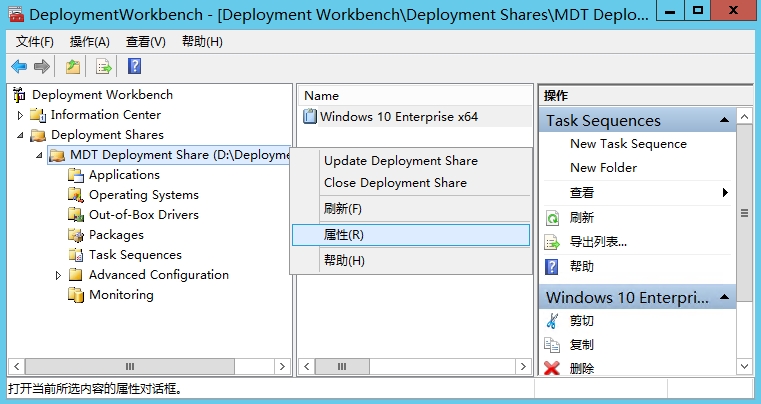Choose 刷新(F) from the context menu
The width and height of the screenshot is (761, 404).
tap(411, 209)
